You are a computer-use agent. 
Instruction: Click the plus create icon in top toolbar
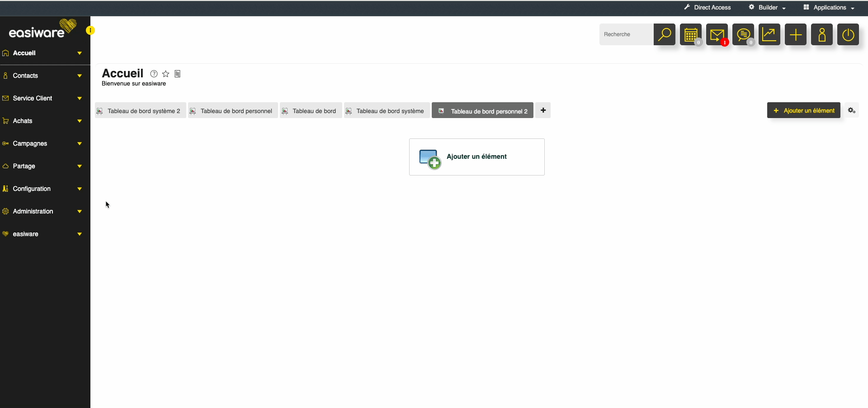click(x=795, y=34)
